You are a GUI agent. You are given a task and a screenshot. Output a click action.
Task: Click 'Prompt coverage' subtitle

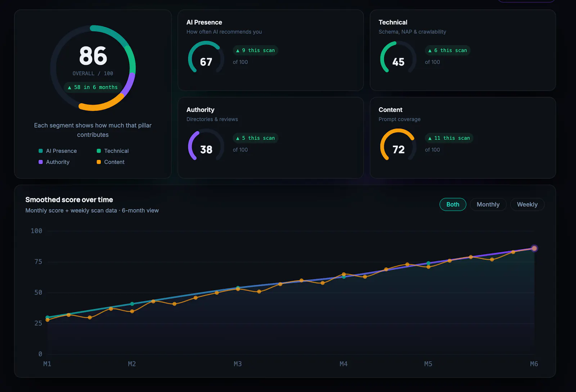click(399, 119)
